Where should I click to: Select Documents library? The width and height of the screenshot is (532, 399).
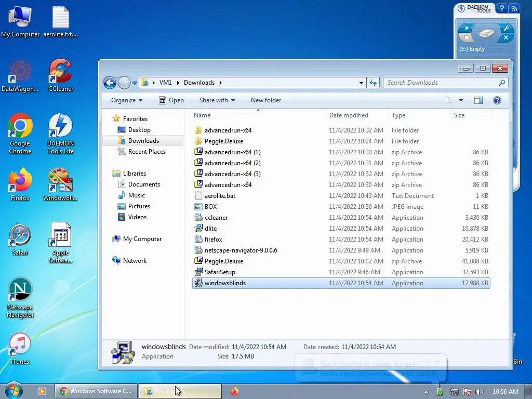pyautogui.click(x=139, y=184)
